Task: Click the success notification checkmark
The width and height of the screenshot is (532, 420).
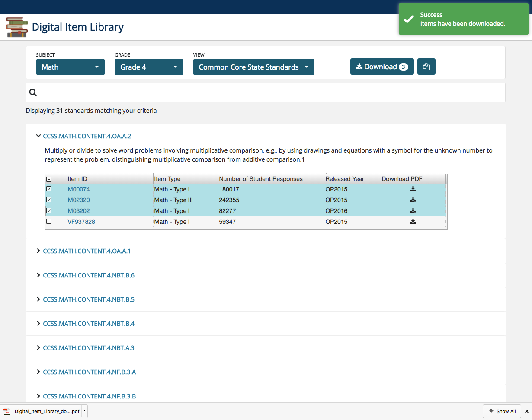Action: click(x=408, y=19)
